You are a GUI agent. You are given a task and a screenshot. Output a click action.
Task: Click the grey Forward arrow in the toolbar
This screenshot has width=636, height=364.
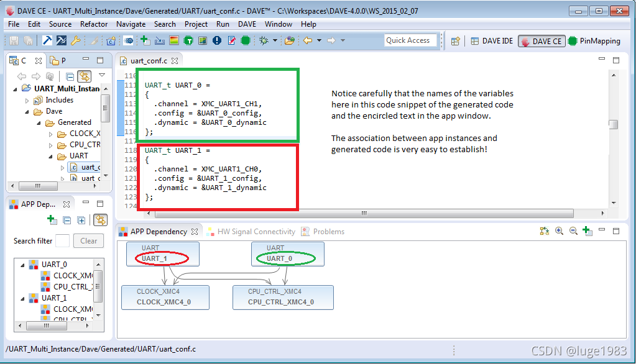click(331, 40)
